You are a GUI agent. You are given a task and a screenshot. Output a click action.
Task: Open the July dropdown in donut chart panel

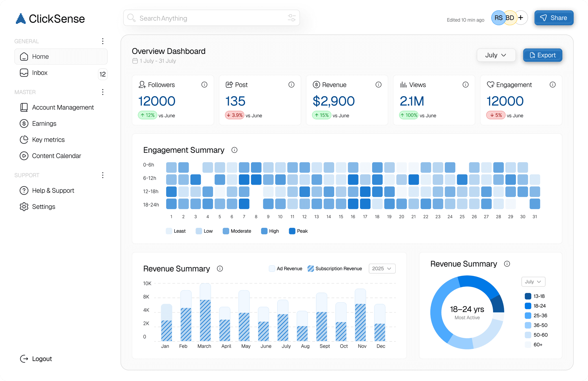[533, 282]
